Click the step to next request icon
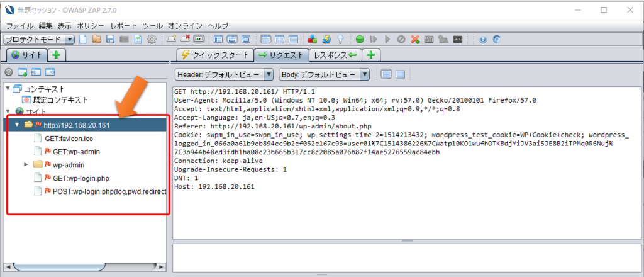The image size is (644, 277). (x=374, y=40)
